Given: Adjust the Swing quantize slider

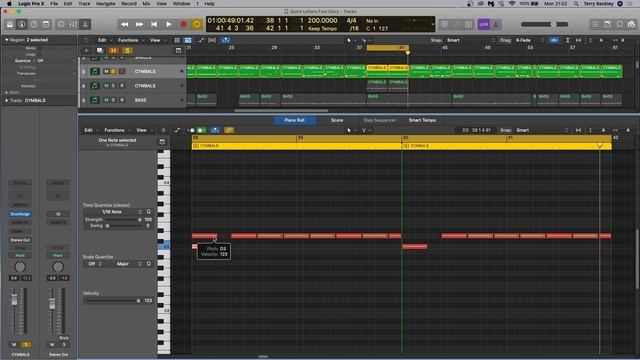Looking at the screenshot, I should tap(124, 226).
